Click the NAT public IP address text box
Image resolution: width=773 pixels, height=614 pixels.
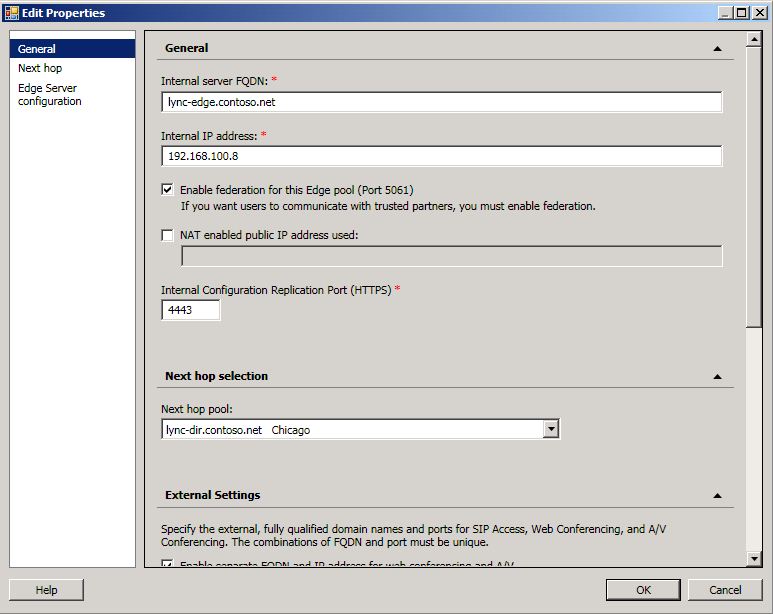tap(452, 256)
